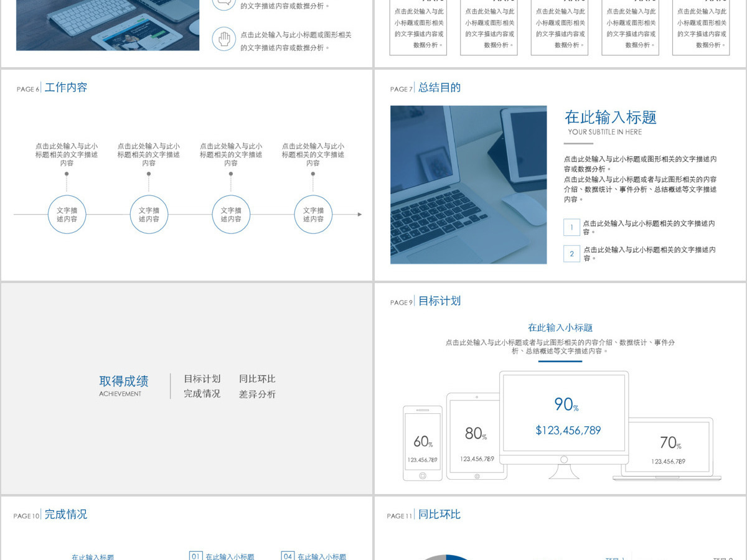Click 同比环比 in the section slide list

point(257,379)
